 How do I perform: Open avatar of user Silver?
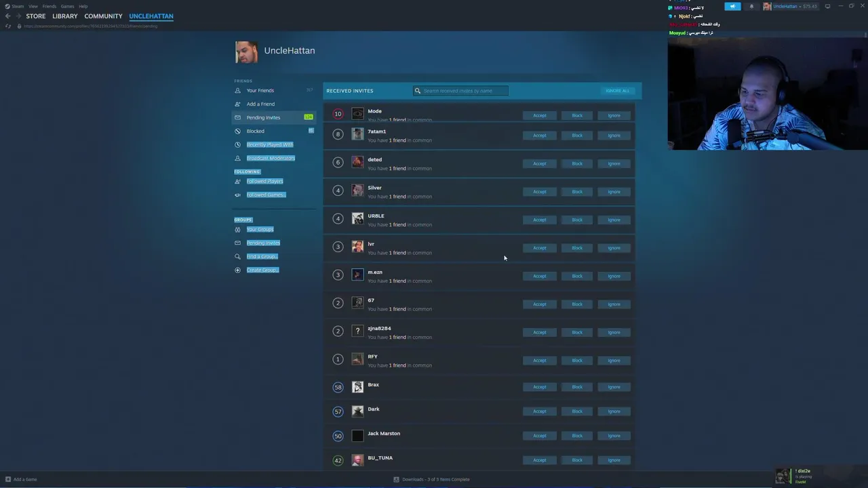click(357, 190)
